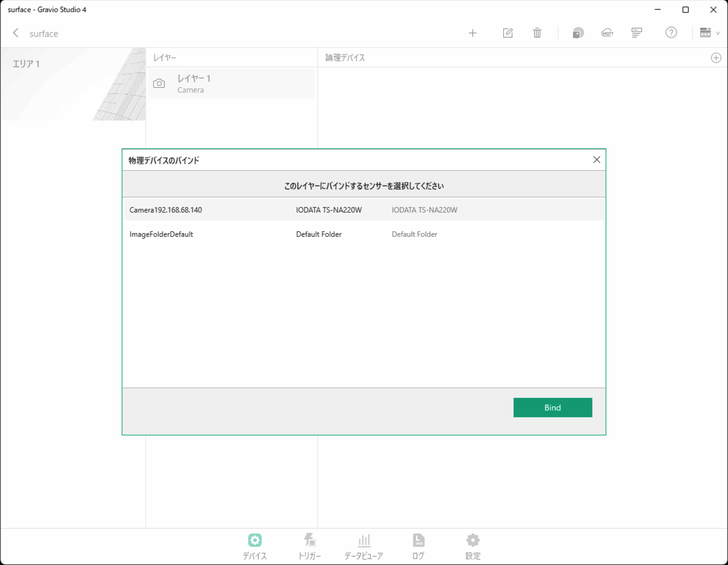Switch to the データビューア tab
This screenshot has height=565, width=728.
[x=364, y=546]
